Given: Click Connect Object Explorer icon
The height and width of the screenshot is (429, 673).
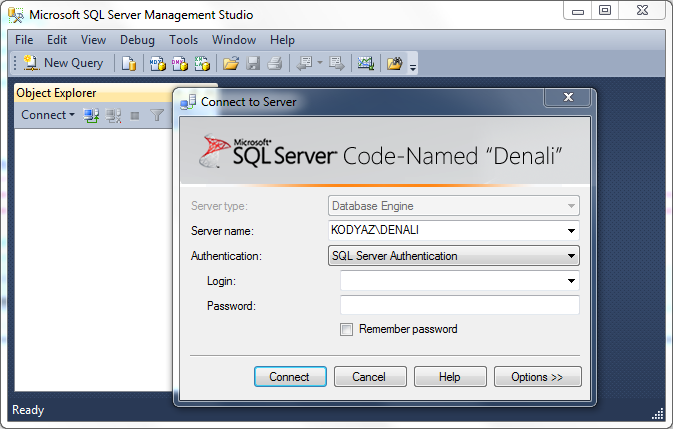Looking at the screenshot, I should [91, 115].
